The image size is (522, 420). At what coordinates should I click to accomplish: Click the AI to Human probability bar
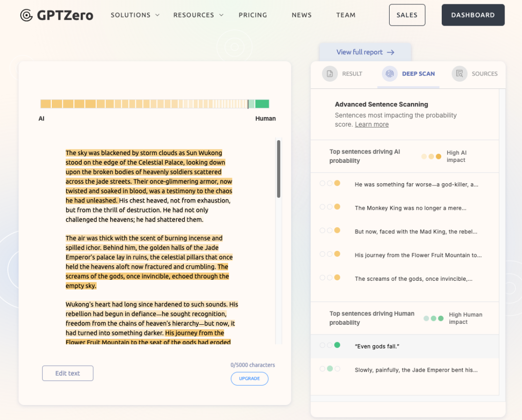(155, 104)
